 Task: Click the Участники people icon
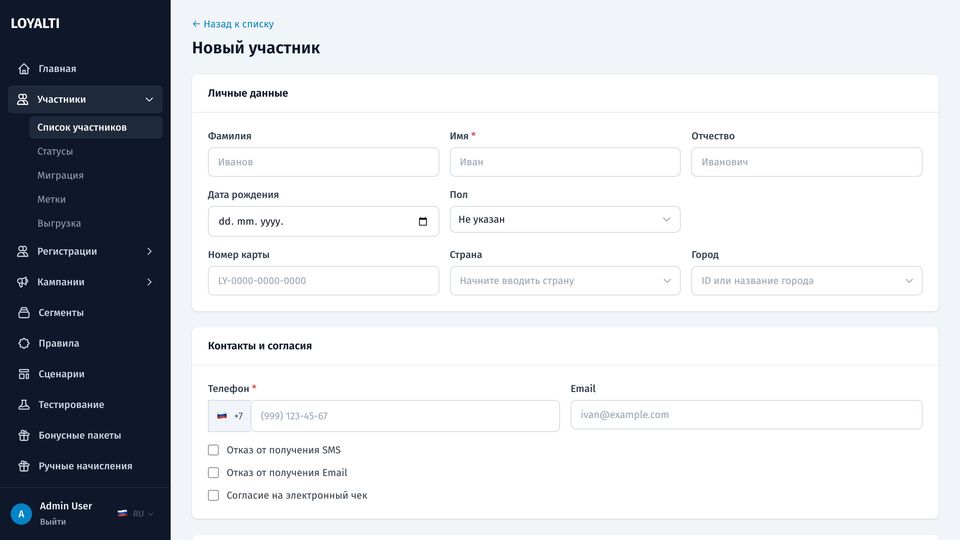(x=23, y=99)
